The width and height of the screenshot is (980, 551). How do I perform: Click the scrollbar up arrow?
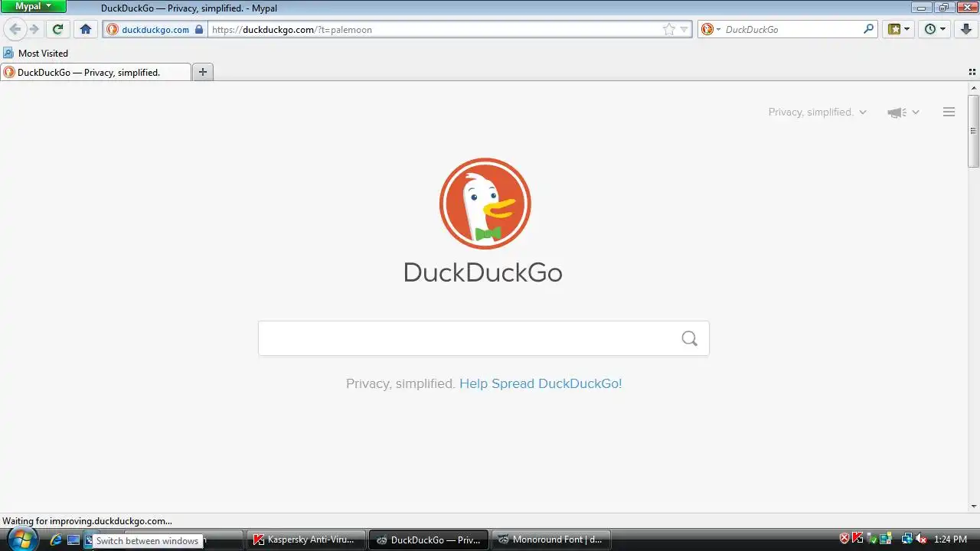tap(974, 88)
